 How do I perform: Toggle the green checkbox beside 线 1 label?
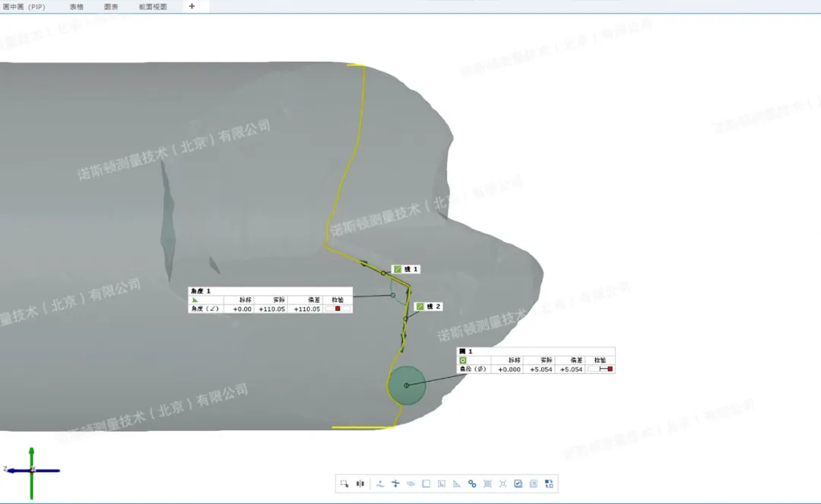pos(398,269)
